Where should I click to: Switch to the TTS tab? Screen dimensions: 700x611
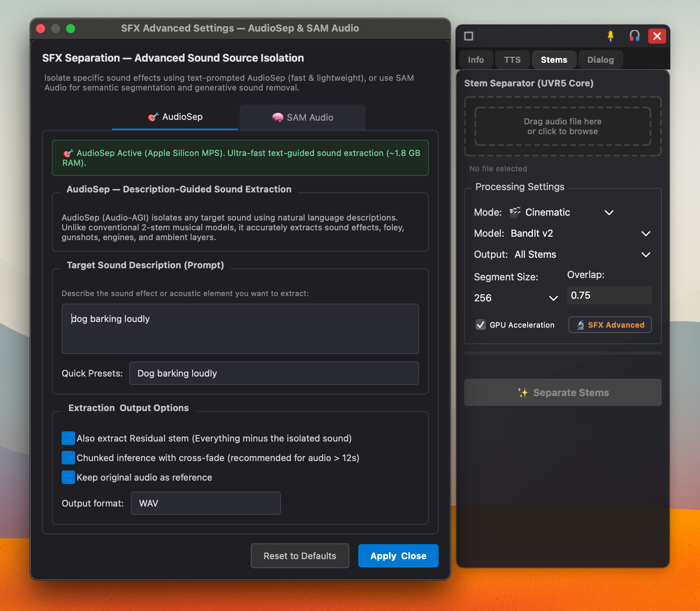pos(512,60)
